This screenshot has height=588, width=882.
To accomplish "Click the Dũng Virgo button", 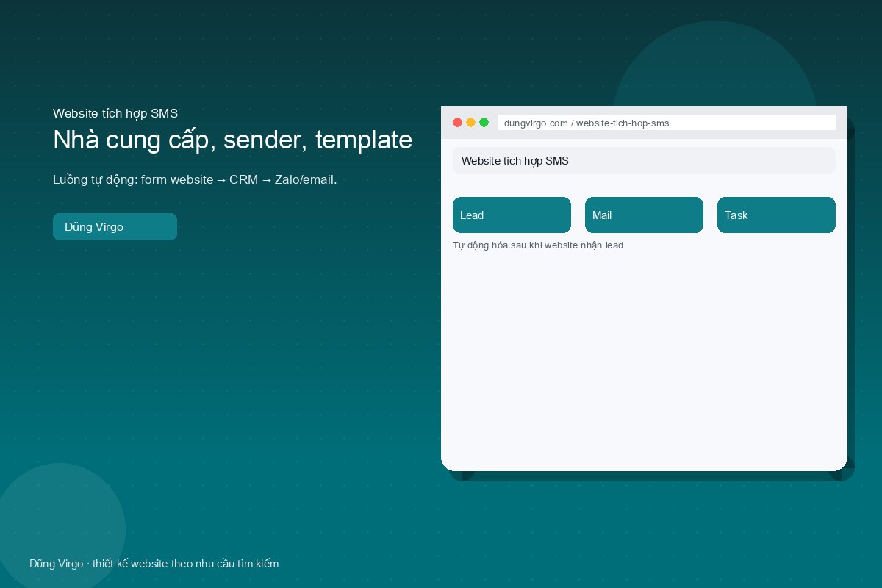I will pos(115,226).
